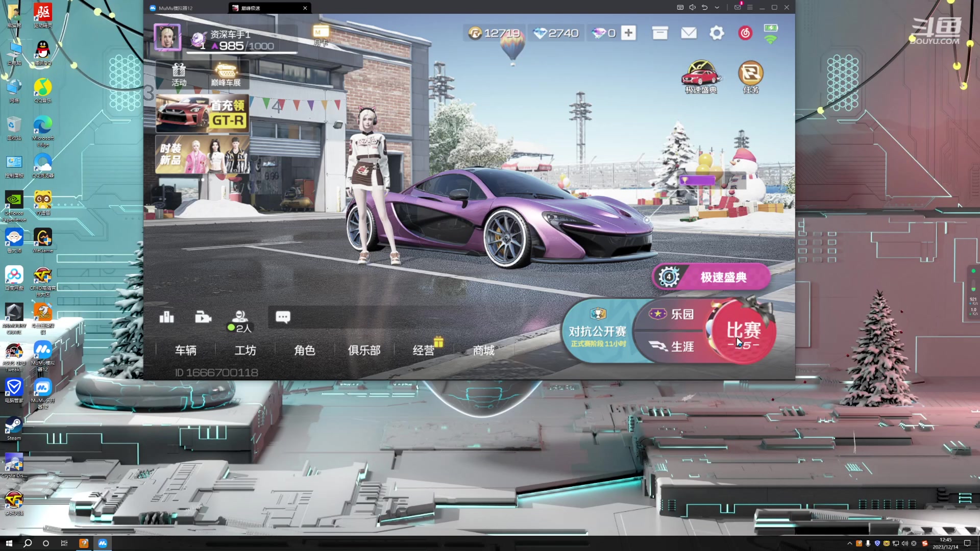Open the storage box icon in top bar
This screenshot has width=980, height=551.
tap(660, 33)
